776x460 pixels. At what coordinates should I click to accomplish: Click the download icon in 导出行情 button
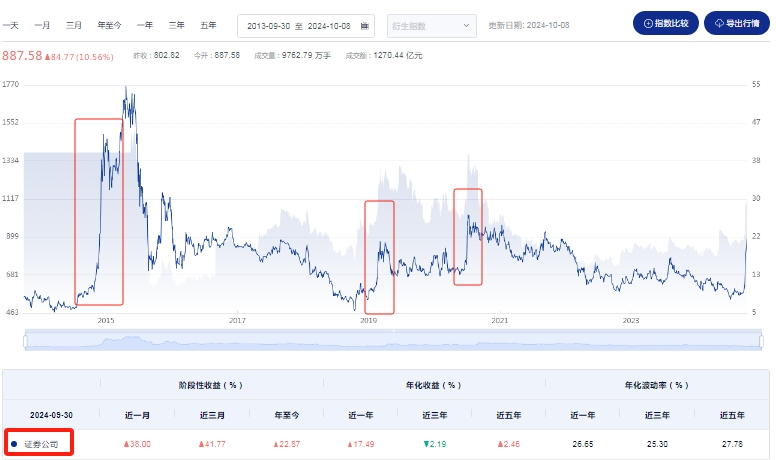click(x=719, y=23)
